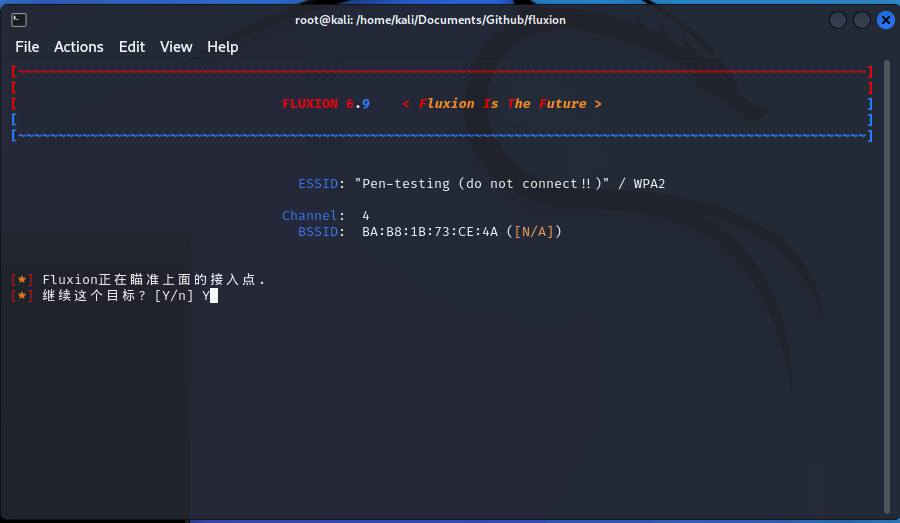The width and height of the screenshot is (900, 523).
Task: Open the File menu
Action: point(27,47)
